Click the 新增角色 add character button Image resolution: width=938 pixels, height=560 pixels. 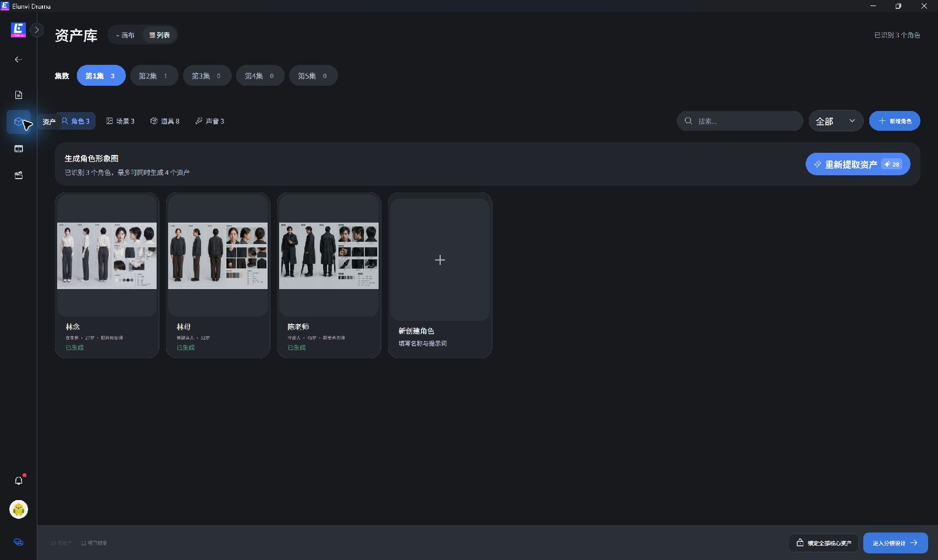tap(895, 121)
